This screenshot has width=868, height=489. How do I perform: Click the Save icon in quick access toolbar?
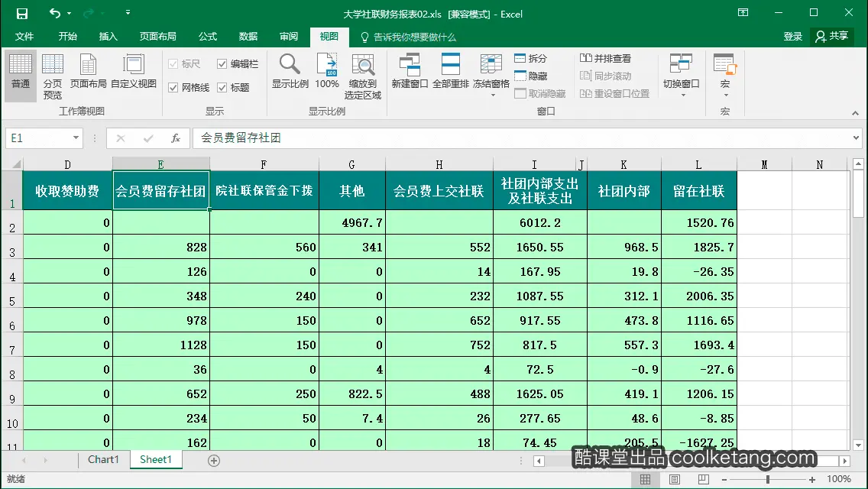coord(21,13)
